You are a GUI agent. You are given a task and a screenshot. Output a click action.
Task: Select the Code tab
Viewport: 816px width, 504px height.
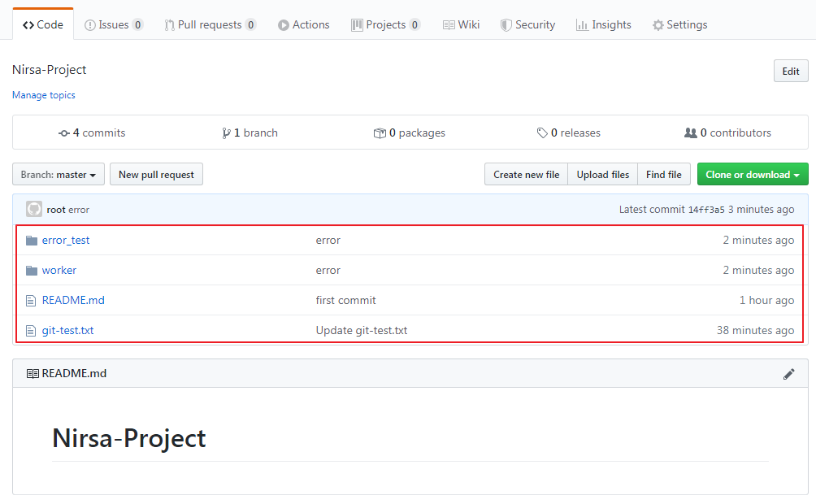pos(42,24)
